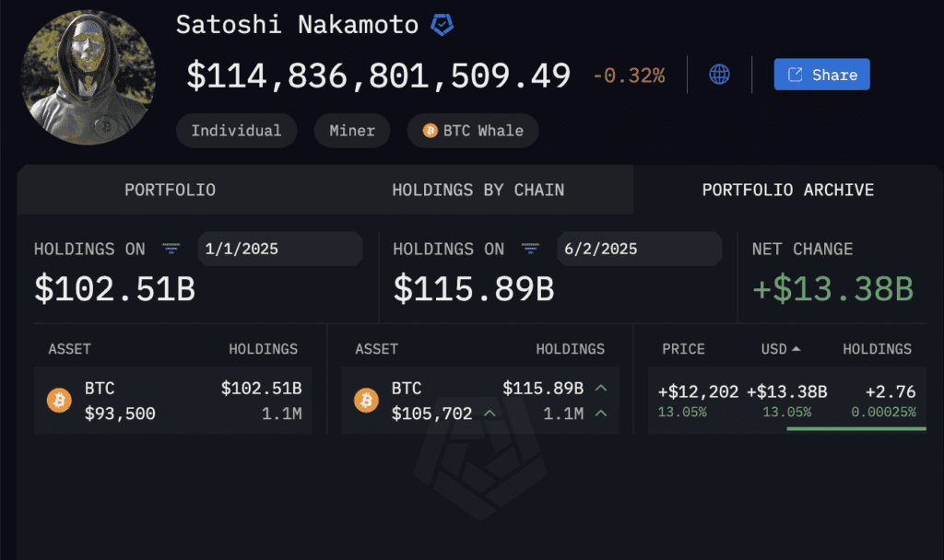Screen dimensions: 944x560
Task: Click the Miner tag
Action: (x=352, y=131)
